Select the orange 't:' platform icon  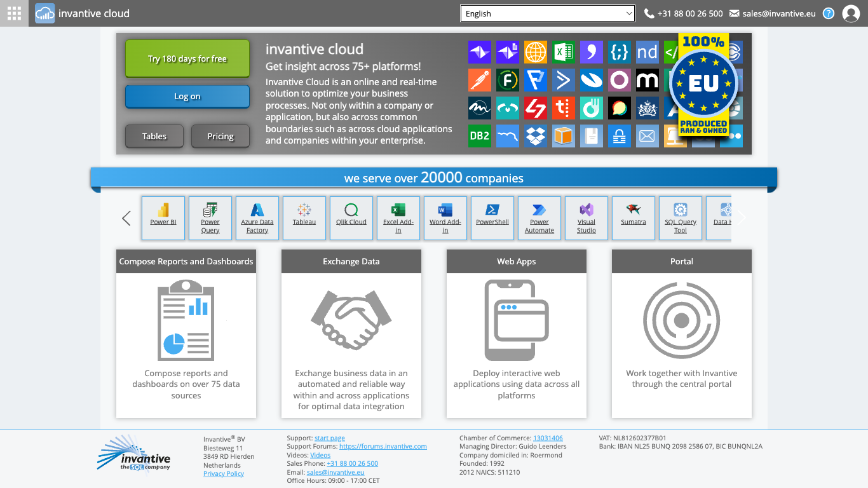click(x=564, y=108)
